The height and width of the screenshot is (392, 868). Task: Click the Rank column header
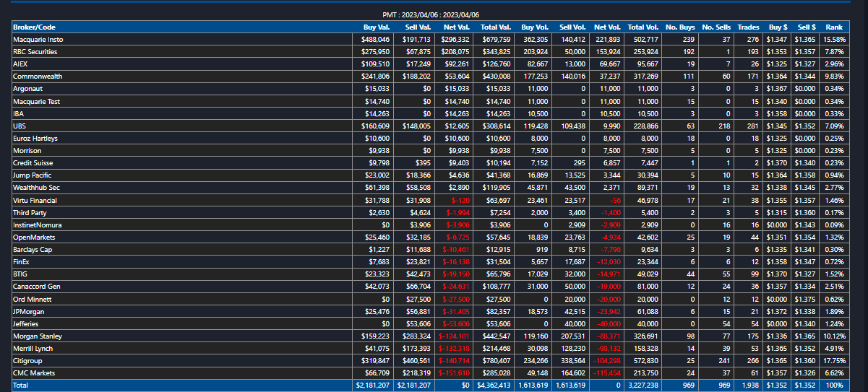click(x=833, y=27)
